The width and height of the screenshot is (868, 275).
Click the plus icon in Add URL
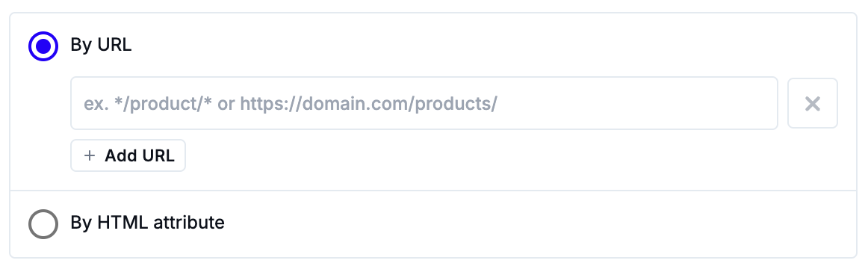point(90,156)
